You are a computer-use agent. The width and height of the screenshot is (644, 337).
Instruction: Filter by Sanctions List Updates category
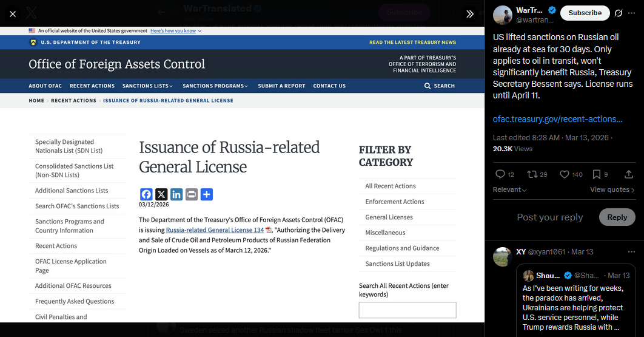coord(397,264)
